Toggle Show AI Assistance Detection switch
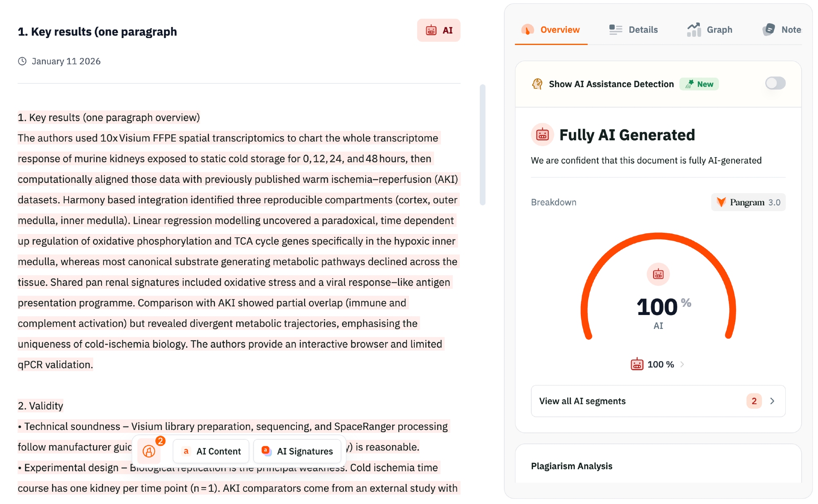This screenshot has height=504, width=818. pos(775,83)
